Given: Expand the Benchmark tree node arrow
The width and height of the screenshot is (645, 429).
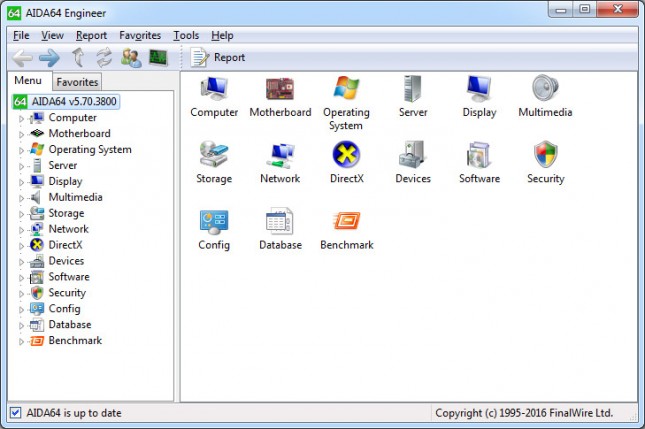Looking at the screenshot, I should click(21, 341).
